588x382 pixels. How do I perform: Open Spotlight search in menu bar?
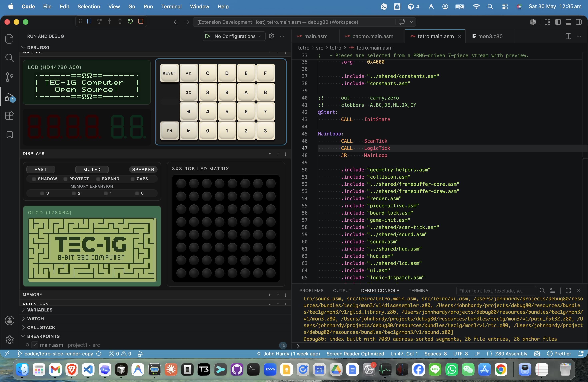(x=490, y=6)
